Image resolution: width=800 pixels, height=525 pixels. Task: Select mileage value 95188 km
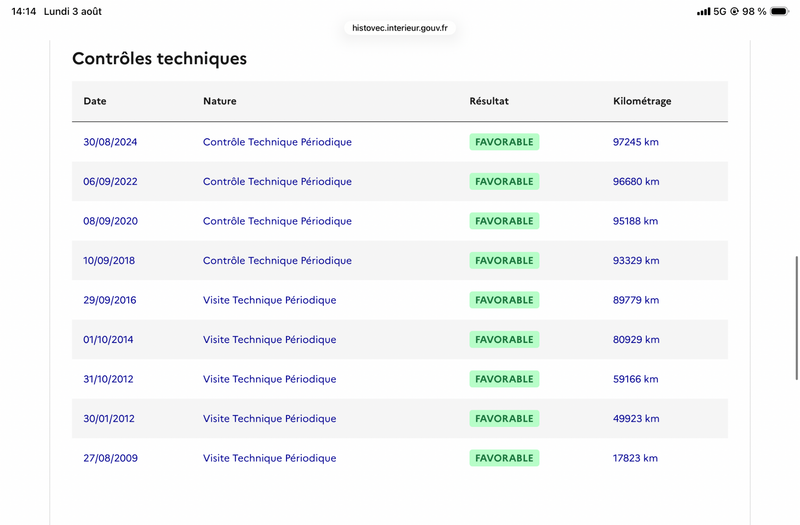(635, 221)
